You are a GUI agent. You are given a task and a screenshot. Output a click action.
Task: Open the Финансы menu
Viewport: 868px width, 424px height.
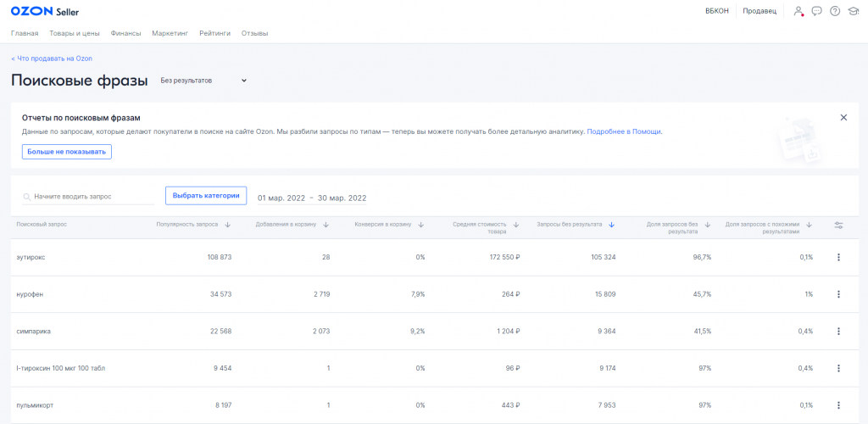click(125, 33)
